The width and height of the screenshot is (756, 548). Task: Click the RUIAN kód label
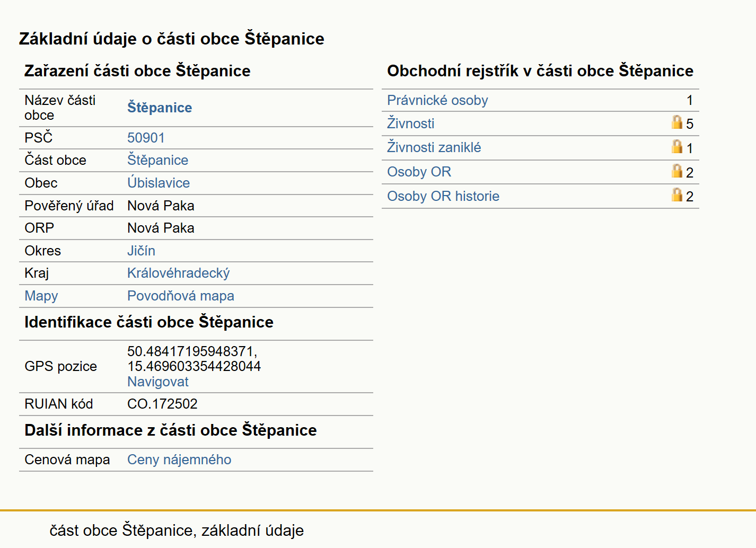click(59, 404)
